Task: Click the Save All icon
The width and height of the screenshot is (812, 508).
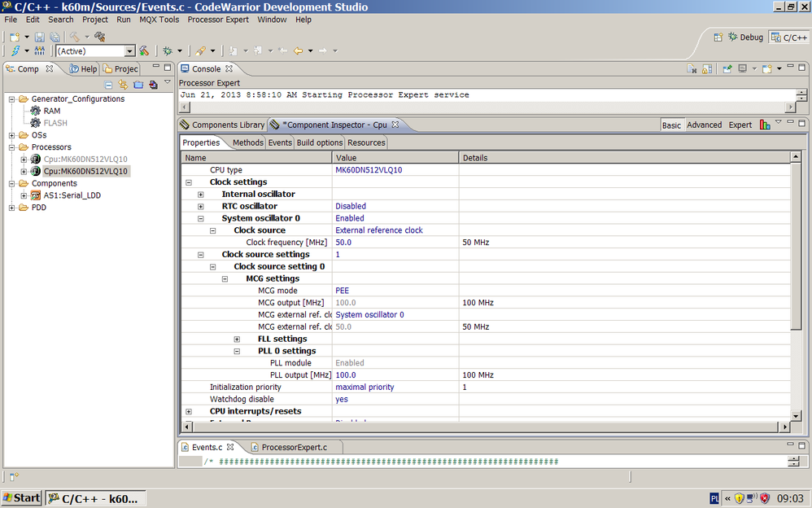Action: (55, 37)
